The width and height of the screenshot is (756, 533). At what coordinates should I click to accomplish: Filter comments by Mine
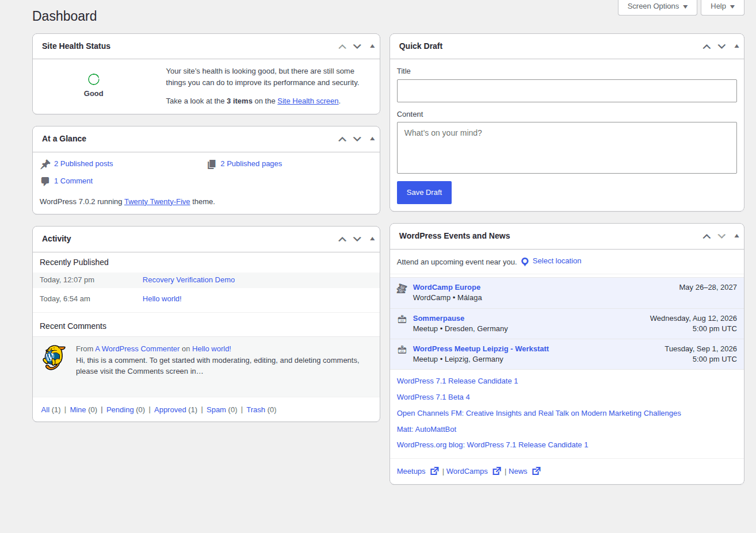[x=78, y=410]
